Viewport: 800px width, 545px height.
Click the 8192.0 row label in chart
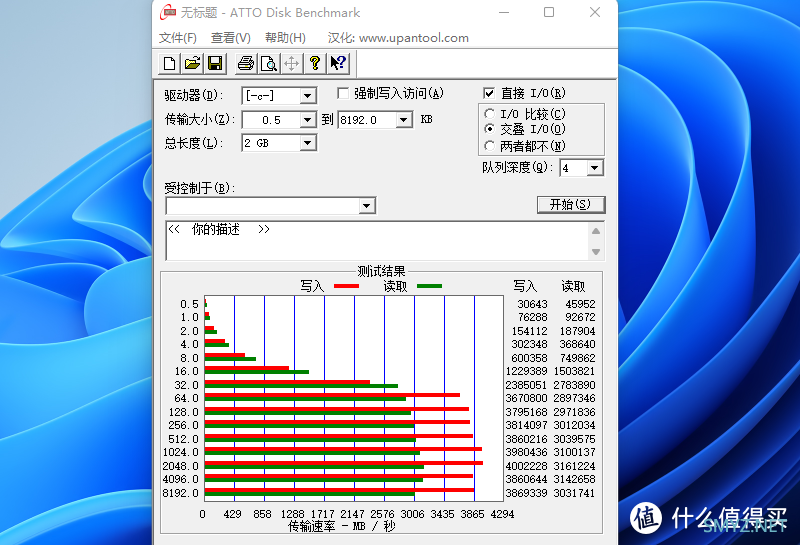click(180, 493)
